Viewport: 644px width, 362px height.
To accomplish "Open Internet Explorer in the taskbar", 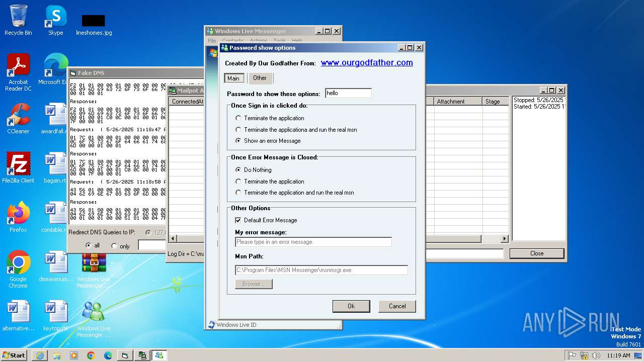I will pos(40,355).
